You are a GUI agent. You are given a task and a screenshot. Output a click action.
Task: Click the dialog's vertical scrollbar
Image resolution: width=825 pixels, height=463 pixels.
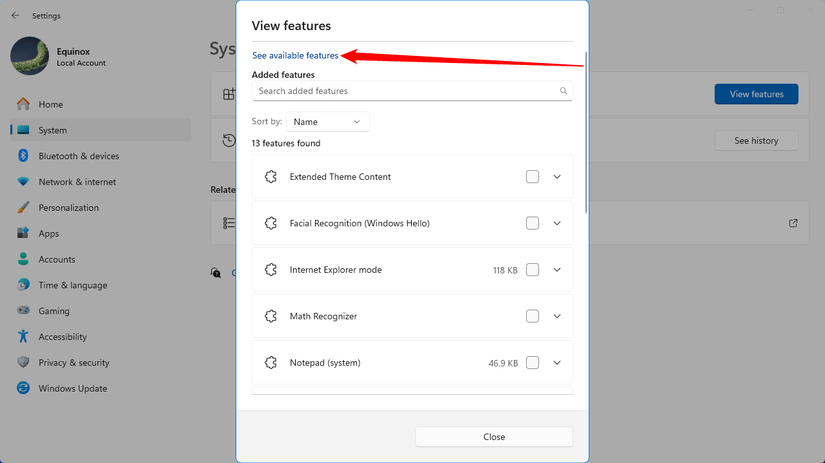click(x=585, y=130)
